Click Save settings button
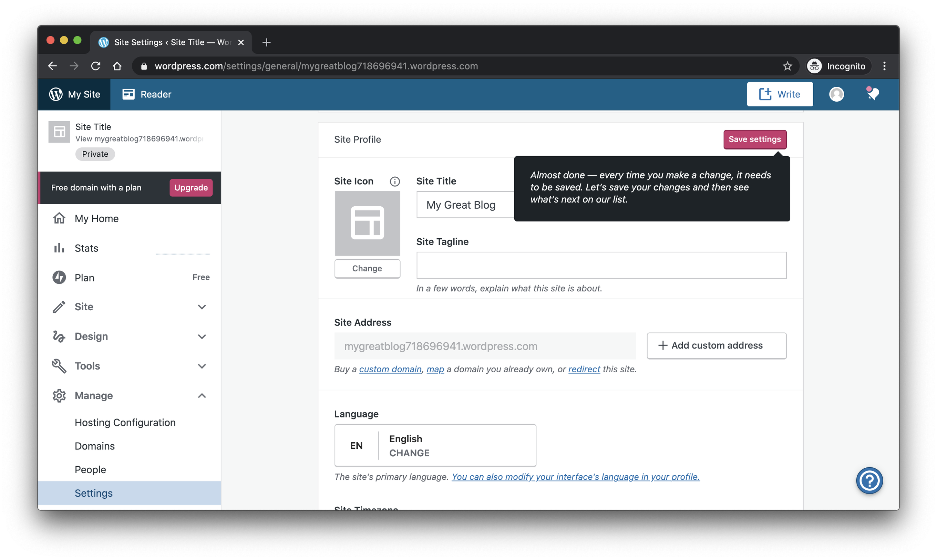 755,139
